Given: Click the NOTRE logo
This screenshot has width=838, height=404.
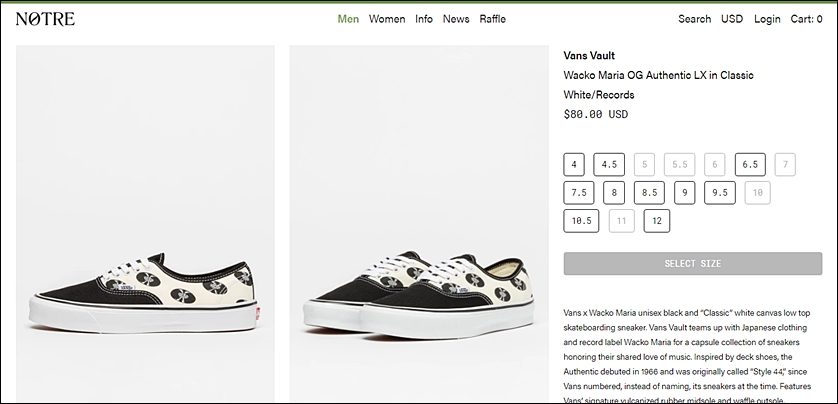Looking at the screenshot, I should (x=45, y=19).
